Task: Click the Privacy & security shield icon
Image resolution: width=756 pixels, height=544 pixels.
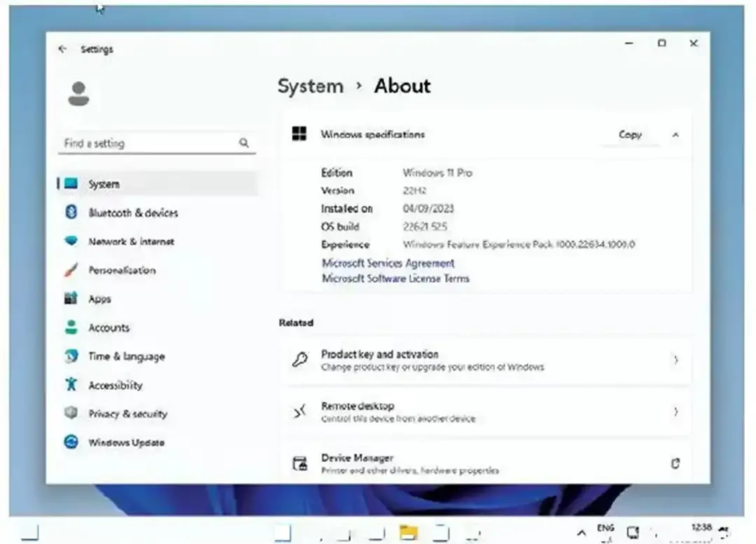Action: (71, 413)
